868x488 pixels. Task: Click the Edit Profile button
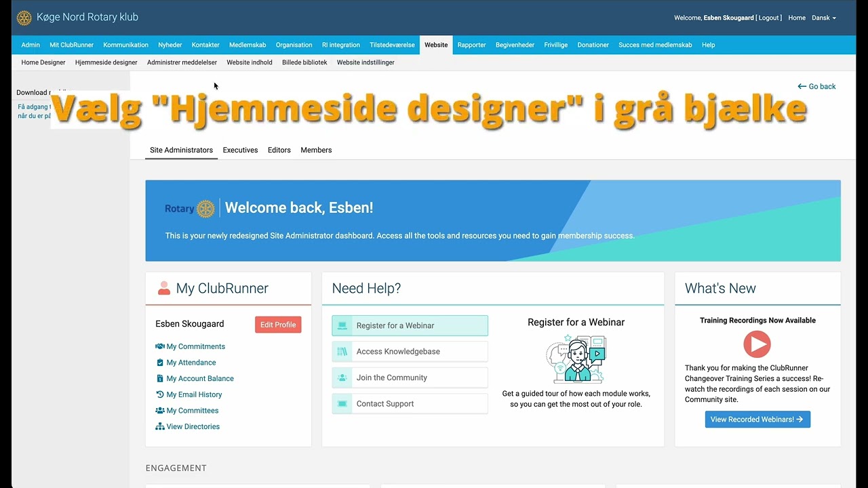click(278, 325)
